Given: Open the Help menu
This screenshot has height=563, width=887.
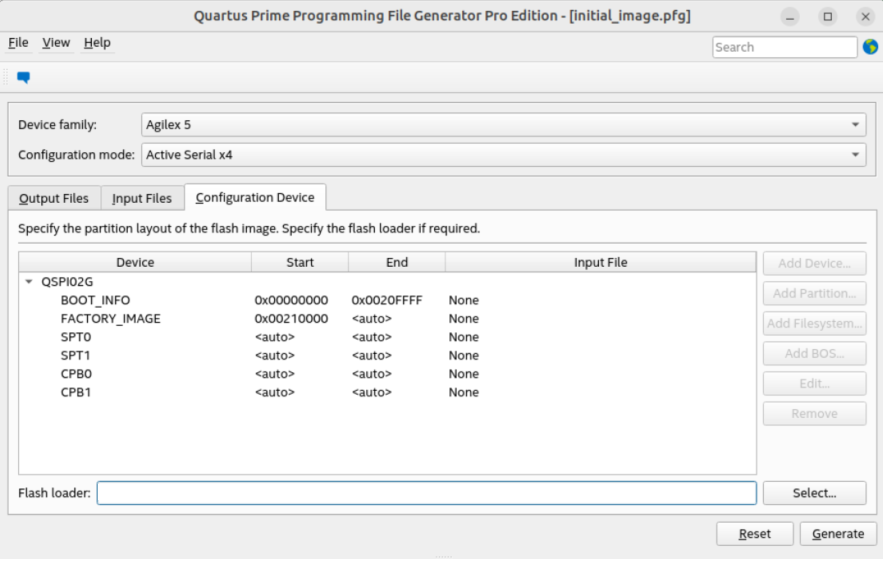Looking at the screenshot, I should (97, 43).
